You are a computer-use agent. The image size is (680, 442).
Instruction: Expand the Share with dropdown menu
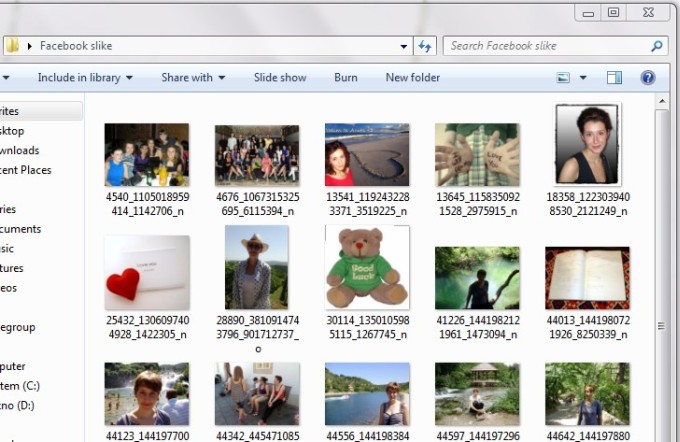pyautogui.click(x=193, y=78)
